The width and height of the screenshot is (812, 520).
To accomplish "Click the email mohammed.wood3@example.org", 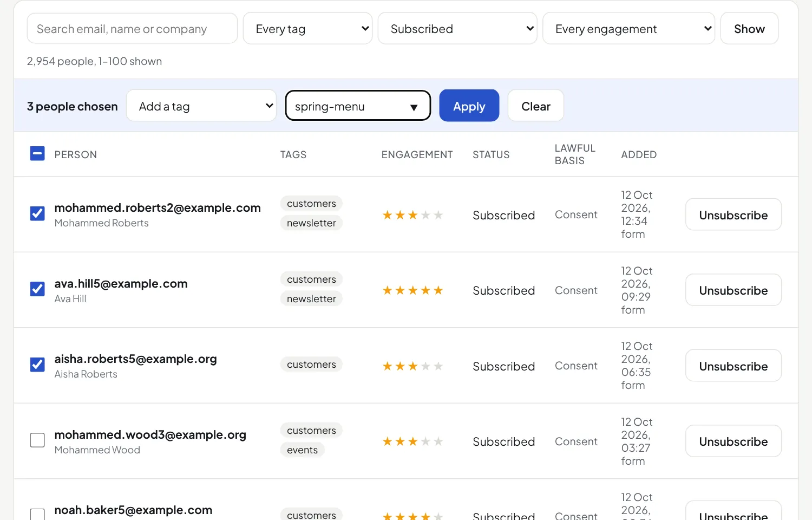I will 150,434.
